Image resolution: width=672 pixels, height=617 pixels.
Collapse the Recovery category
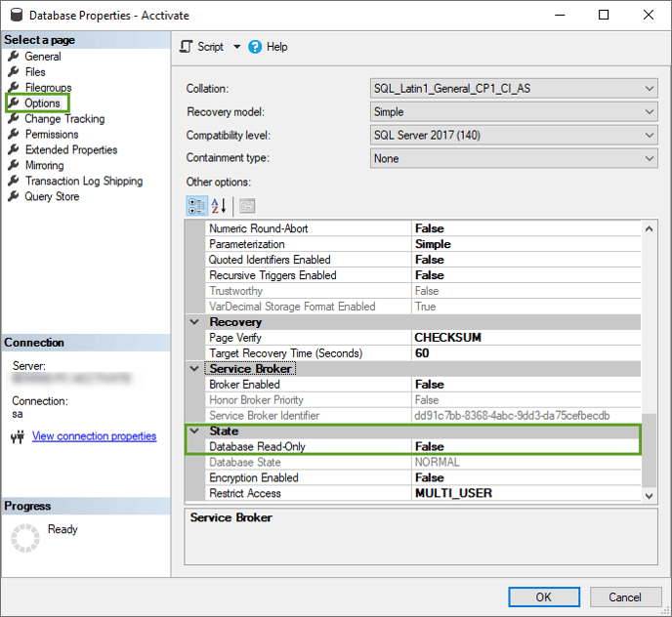[x=194, y=322]
